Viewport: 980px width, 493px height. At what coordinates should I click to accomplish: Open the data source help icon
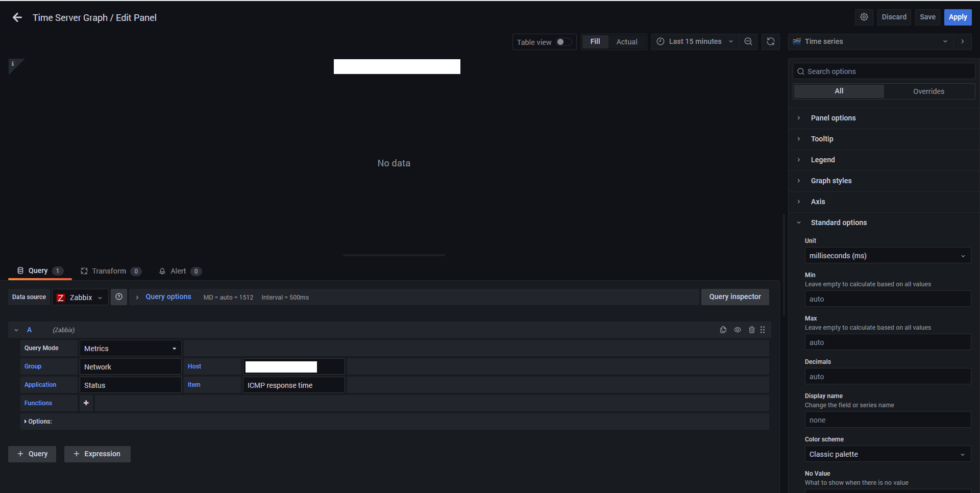[x=119, y=297]
